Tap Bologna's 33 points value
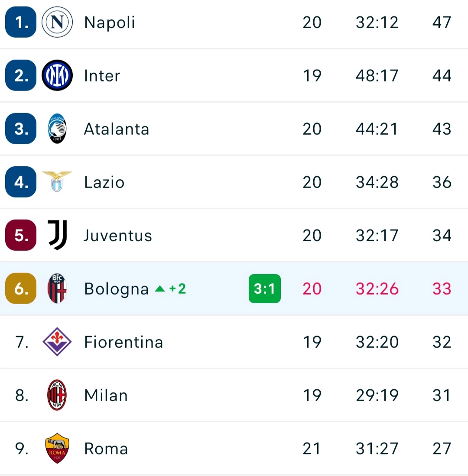Image resolution: width=468 pixels, height=476 pixels. tap(442, 288)
